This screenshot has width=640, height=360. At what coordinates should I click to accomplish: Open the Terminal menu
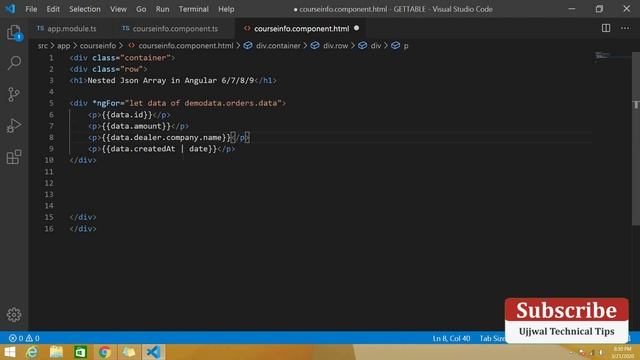tap(193, 9)
